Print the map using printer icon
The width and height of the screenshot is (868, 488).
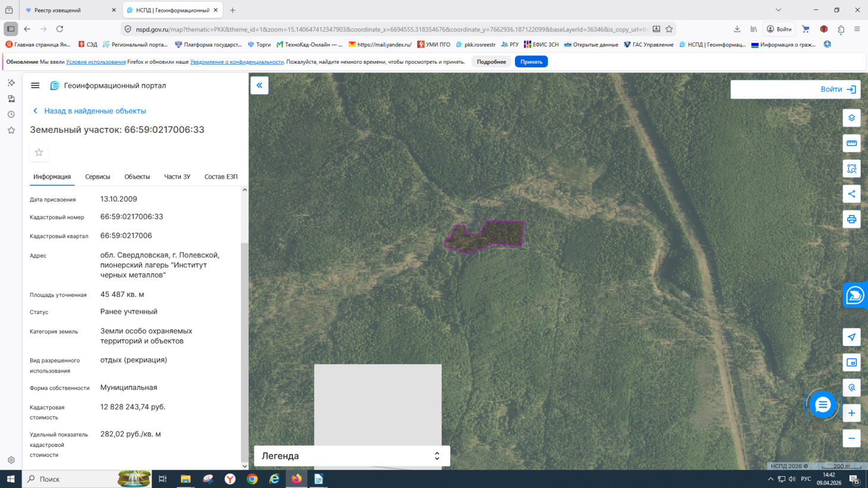click(x=851, y=220)
